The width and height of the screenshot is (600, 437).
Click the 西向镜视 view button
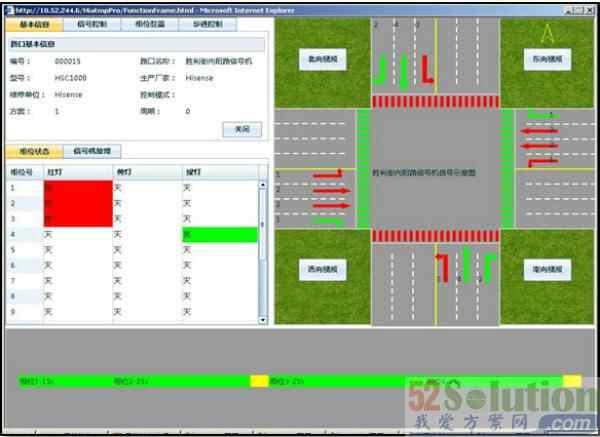323,270
